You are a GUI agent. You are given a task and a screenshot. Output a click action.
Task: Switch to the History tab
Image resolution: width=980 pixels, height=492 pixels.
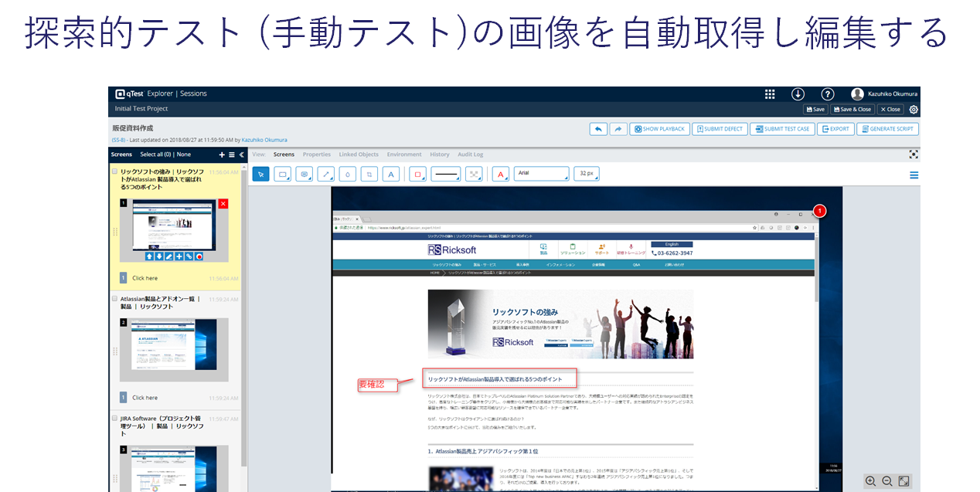click(440, 154)
